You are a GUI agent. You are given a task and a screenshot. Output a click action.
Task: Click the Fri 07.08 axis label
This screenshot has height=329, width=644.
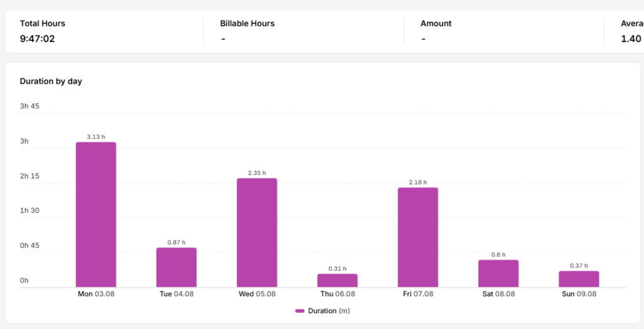(418, 294)
